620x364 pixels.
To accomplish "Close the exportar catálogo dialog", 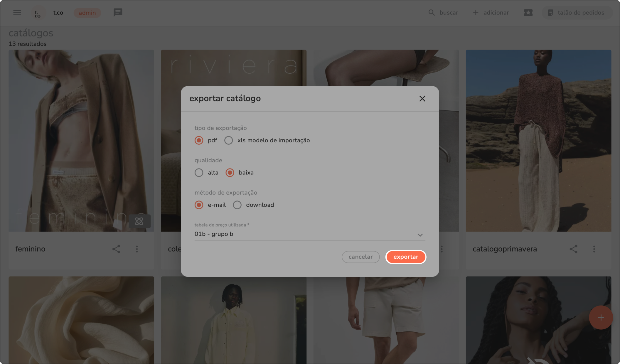I will pos(422,99).
